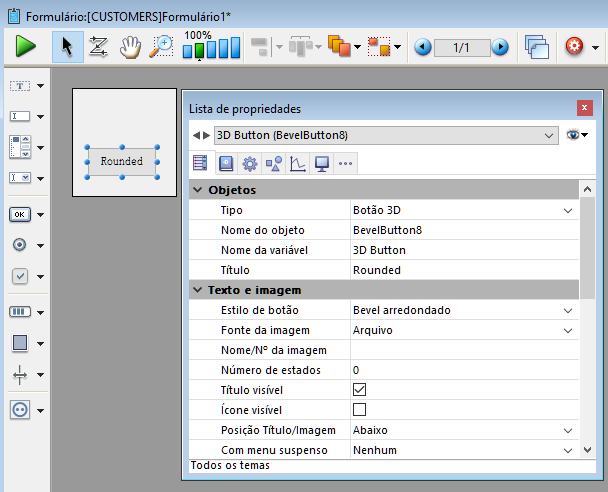
Task: Open the Posição Título/Imagem dropdown
Action: [x=568, y=430]
